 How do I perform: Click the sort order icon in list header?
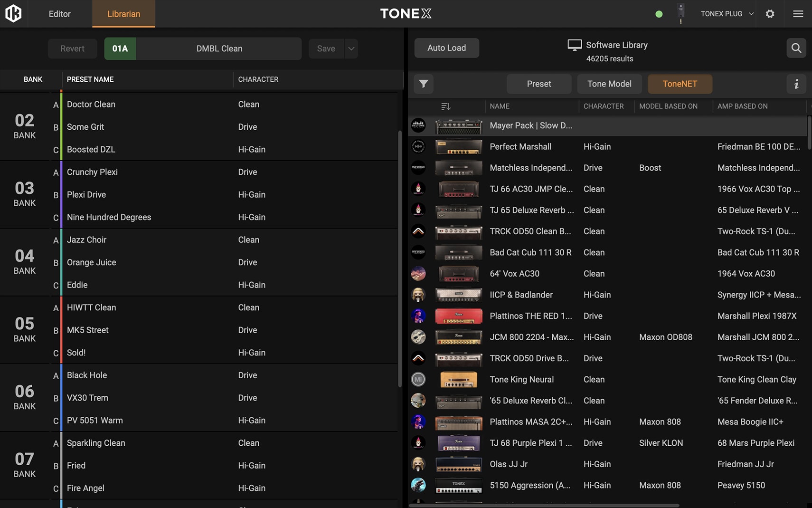pos(445,106)
